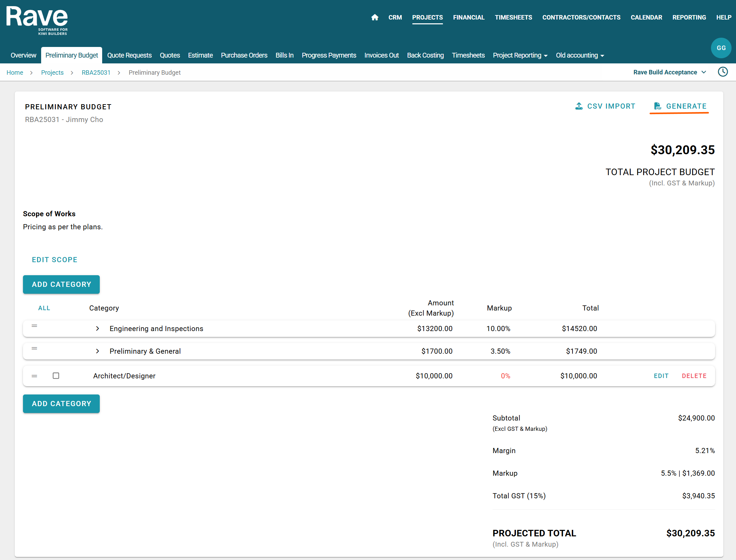Open the FINANCIAL menu
This screenshot has height=560, width=736.
point(468,17)
